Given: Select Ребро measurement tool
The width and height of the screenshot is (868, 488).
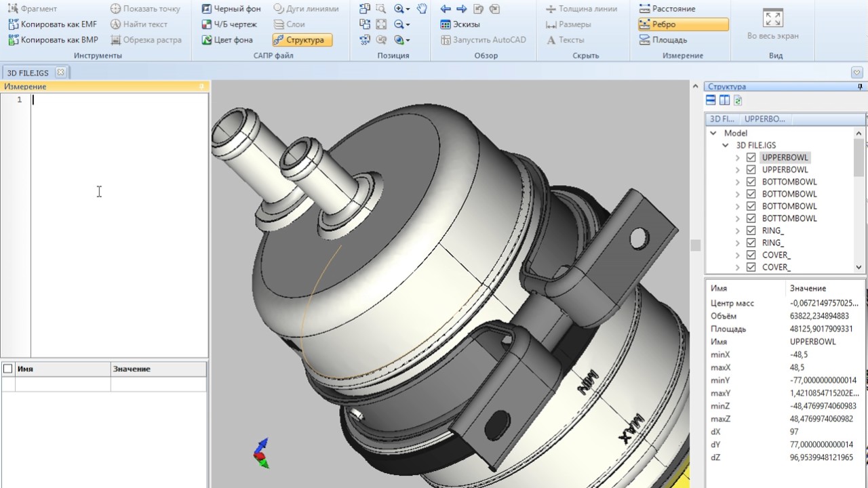Looking at the screenshot, I should (683, 24).
